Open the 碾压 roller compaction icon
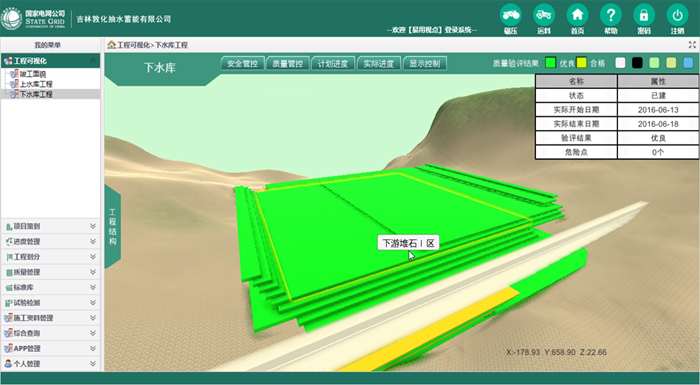This screenshot has width=700, height=385. (511, 15)
